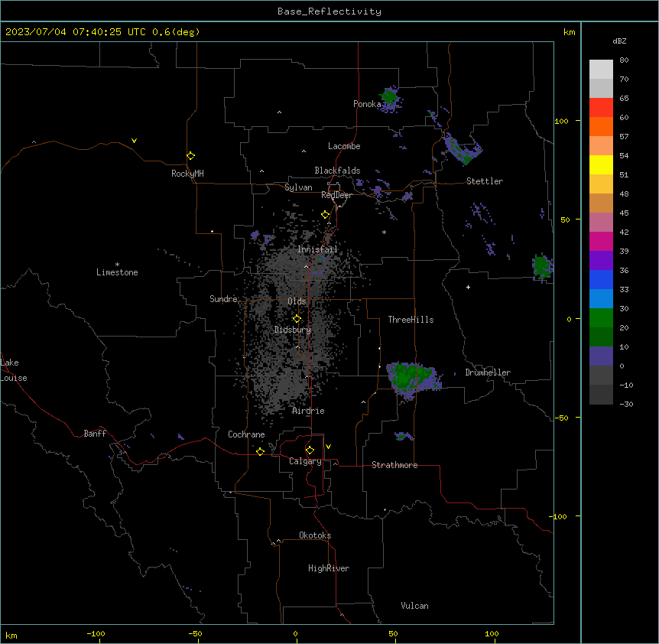Screen dimensions: 659x644
Task: Select the yellow 51-54 dBZ legend swatch
Action: pos(601,164)
